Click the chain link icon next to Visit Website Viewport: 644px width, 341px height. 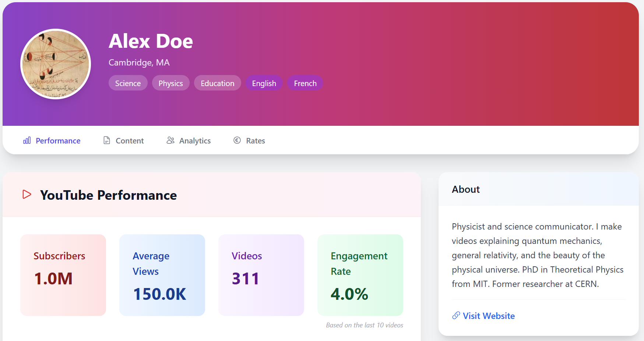(456, 315)
